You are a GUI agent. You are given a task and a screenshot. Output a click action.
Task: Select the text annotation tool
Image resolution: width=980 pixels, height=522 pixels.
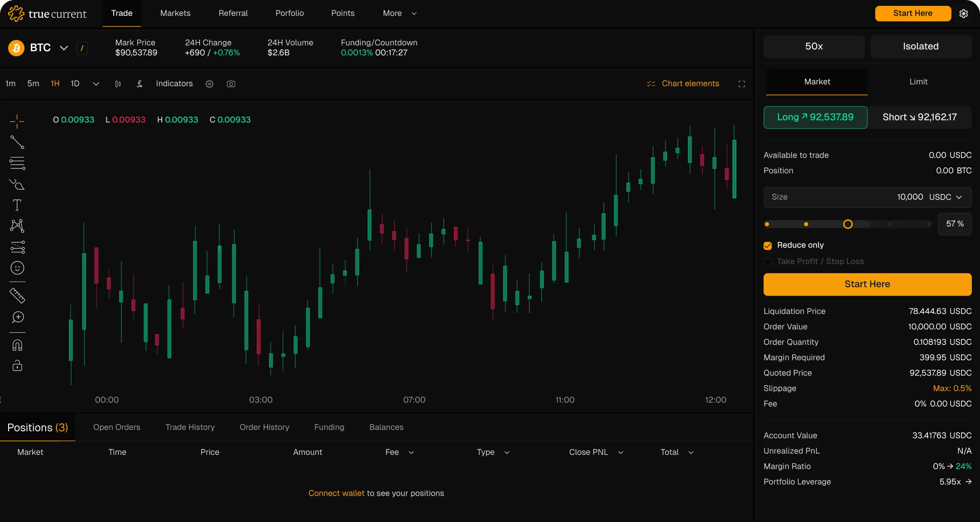17,205
